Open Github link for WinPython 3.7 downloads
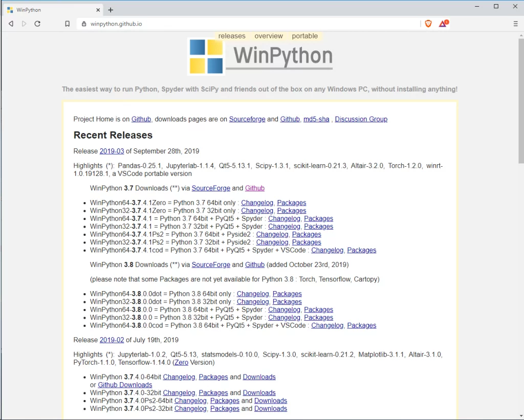Screen dimensions: 524x420 pyautogui.click(x=255, y=188)
